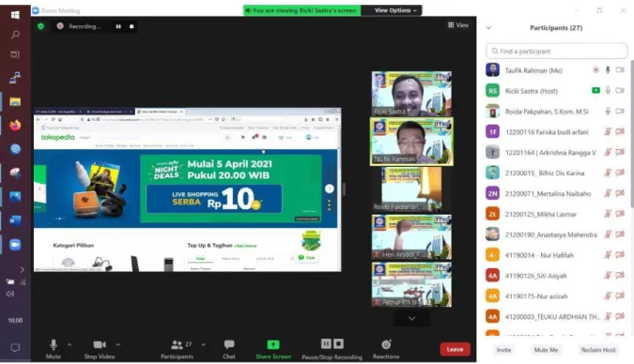Click the 10.00 taskbar clock
The width and height of the screenshot is (634, 364).
click(15, 320)
